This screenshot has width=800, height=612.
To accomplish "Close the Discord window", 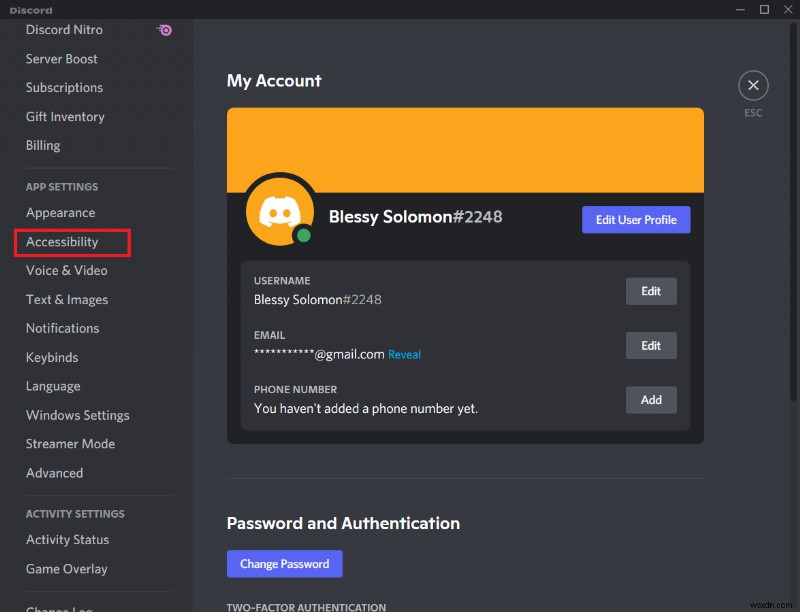I will (788, 9).
